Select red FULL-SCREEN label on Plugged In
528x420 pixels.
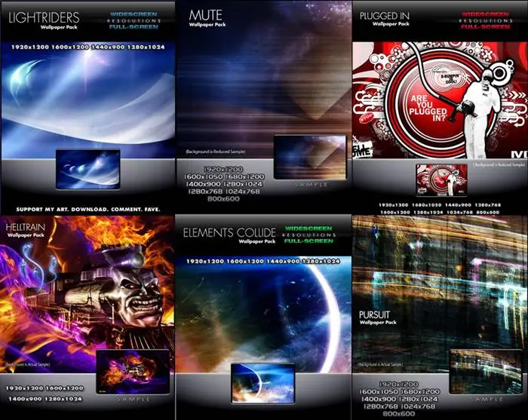pyautogui.click(x=485, y=26)
